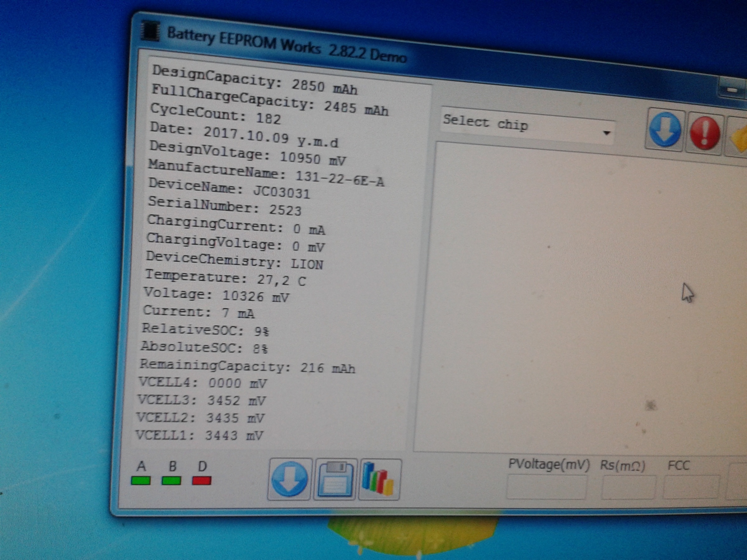Click in the FCC input field
The width and height of the screenshot is (747, 560).
point(691,488)
